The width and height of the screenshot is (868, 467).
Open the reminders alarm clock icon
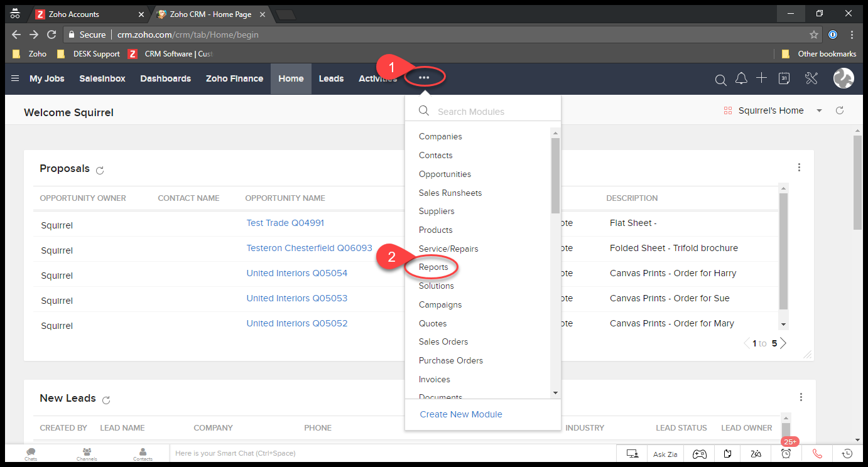[786, 453]
